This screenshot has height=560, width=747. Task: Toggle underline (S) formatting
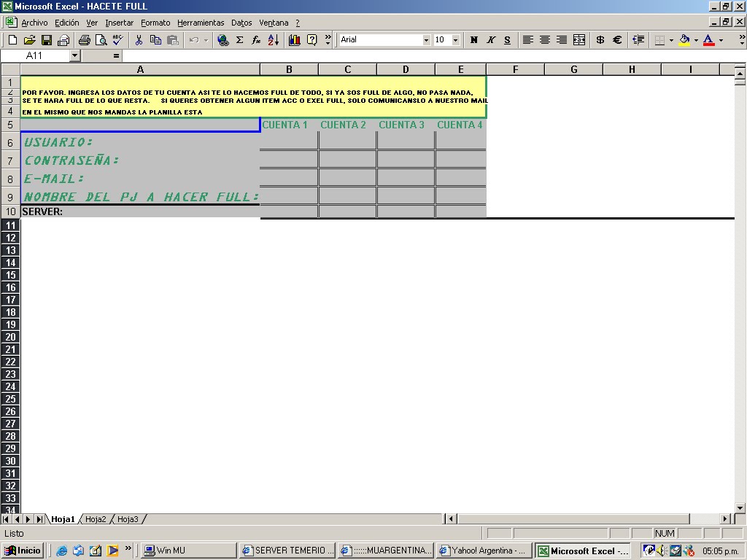pyautogui.click(x=508, y=40)
